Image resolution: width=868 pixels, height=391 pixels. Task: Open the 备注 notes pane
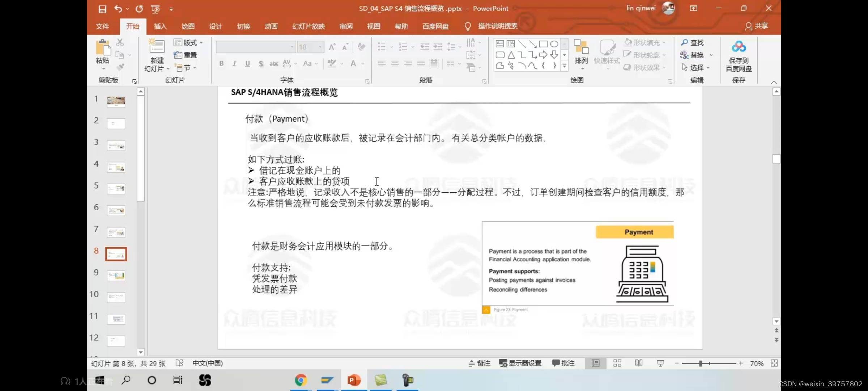coord(480,363)
